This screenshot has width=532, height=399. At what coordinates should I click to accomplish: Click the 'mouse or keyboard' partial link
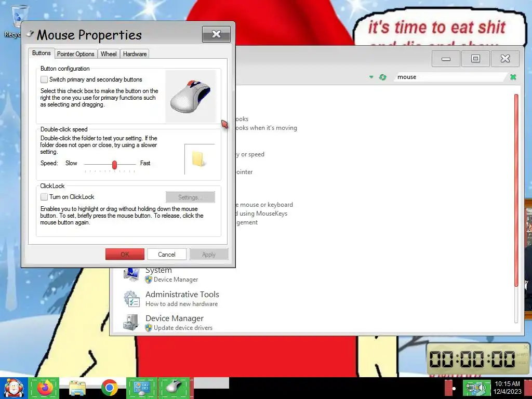point(264,205)
